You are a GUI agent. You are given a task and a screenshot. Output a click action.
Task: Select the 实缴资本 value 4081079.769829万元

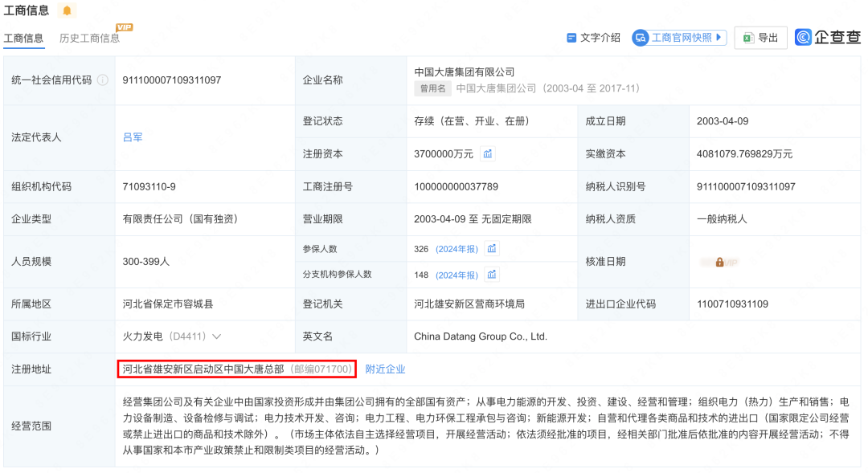(x=744, y=154)
